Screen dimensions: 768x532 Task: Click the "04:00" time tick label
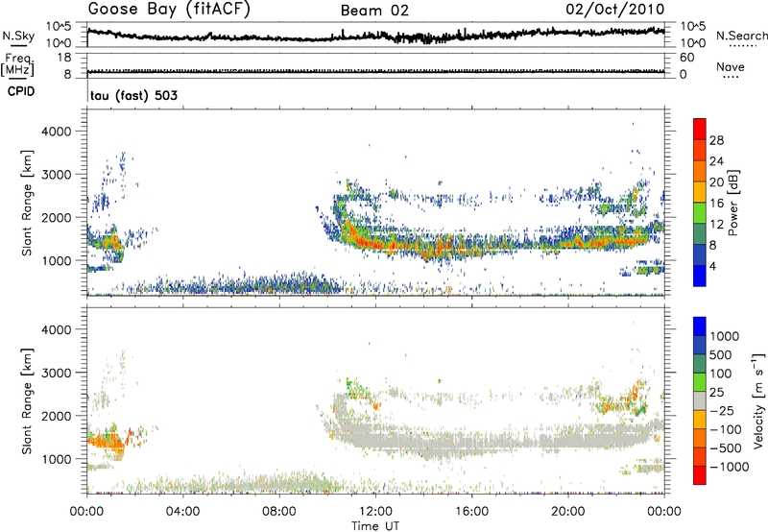pos(182,512)
